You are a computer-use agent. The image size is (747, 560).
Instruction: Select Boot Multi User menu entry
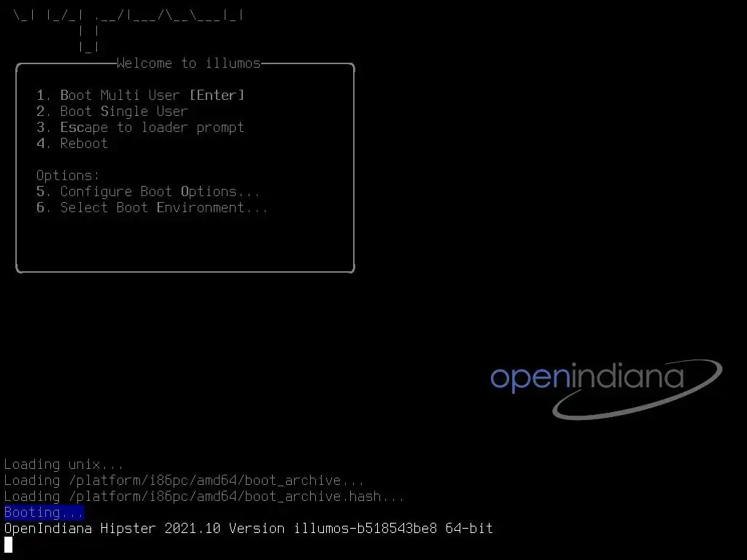point(141,96)
